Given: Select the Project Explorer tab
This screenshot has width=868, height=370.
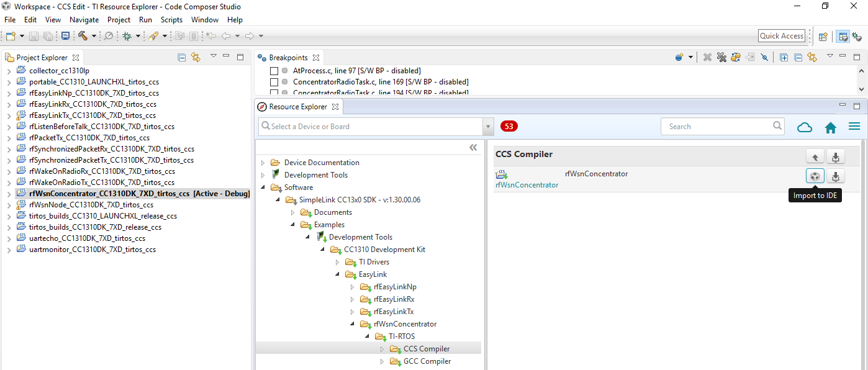Looking at the screenshot, I should (x=42, y=58).
